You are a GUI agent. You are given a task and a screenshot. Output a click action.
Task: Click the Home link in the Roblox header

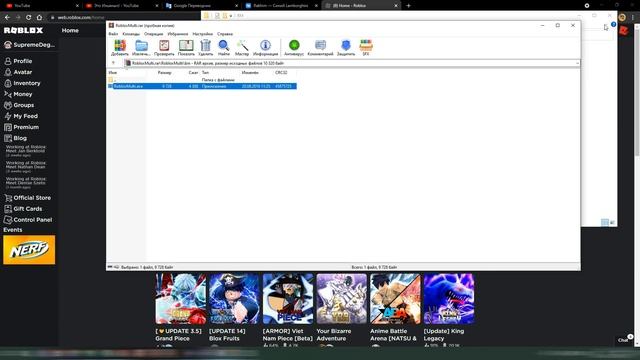[70, 30]
